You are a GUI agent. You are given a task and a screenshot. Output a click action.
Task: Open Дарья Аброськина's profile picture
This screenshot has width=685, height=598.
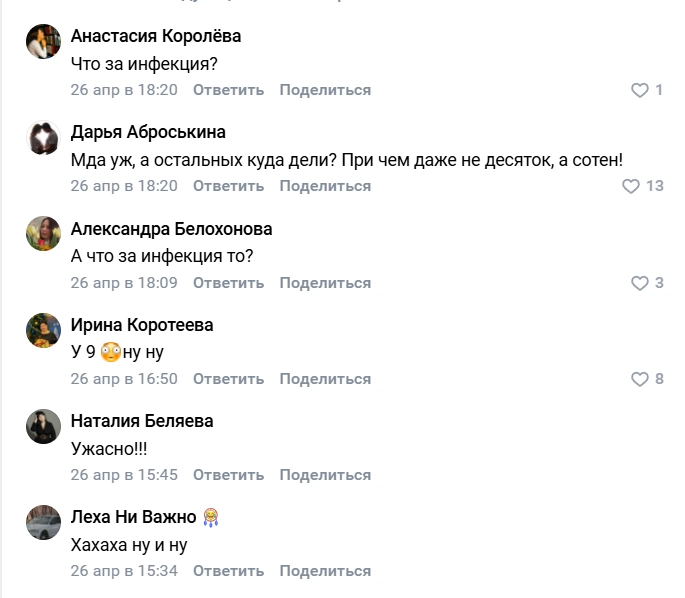pos(41,140)
